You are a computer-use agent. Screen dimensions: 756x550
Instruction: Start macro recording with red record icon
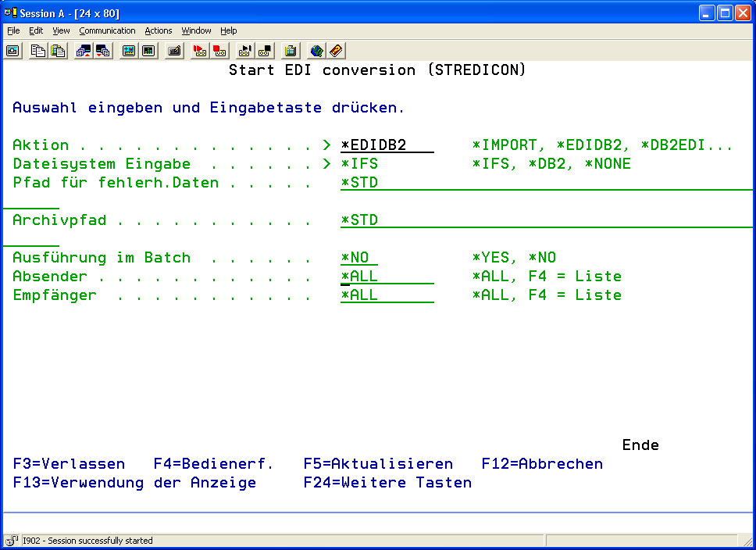200,51
